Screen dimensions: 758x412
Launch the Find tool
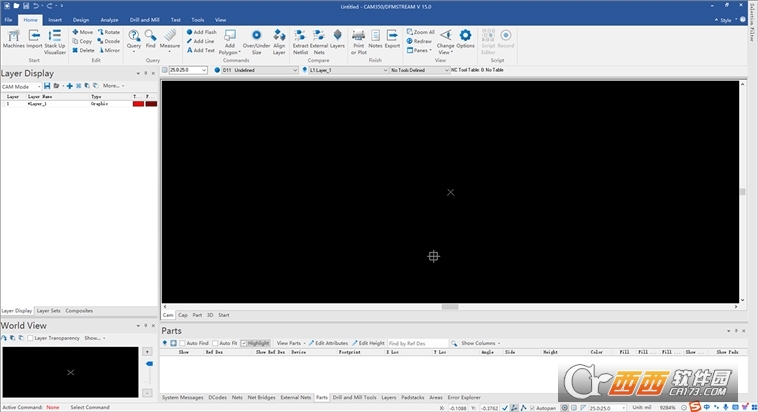150,39
